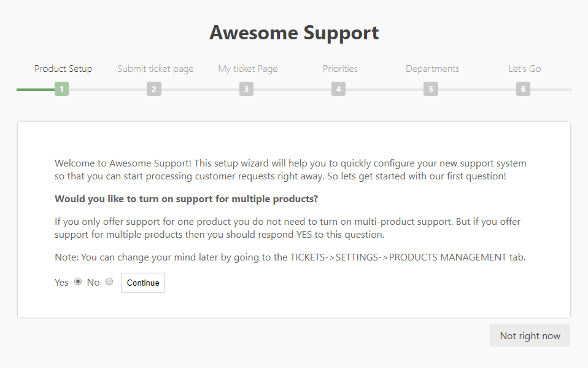Click the Continue button

click(143, 283)
